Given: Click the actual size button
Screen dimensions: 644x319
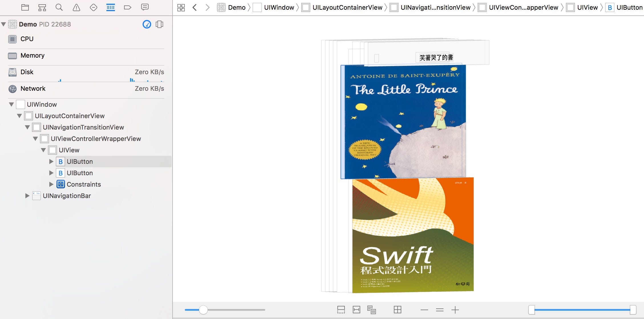Looking at the screenshot, I should 440,309.
